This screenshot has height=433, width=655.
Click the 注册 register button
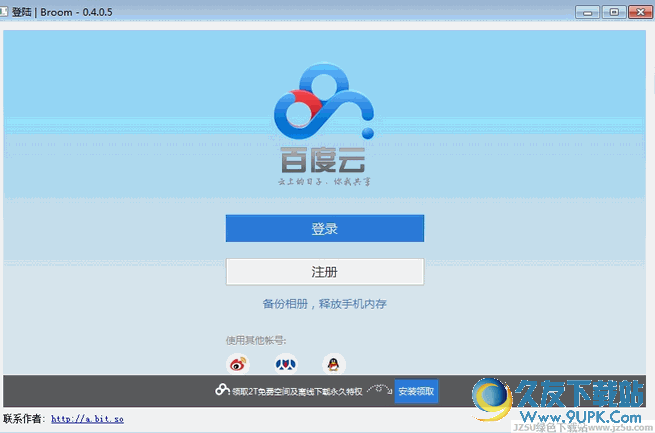(x=325, y=272)
